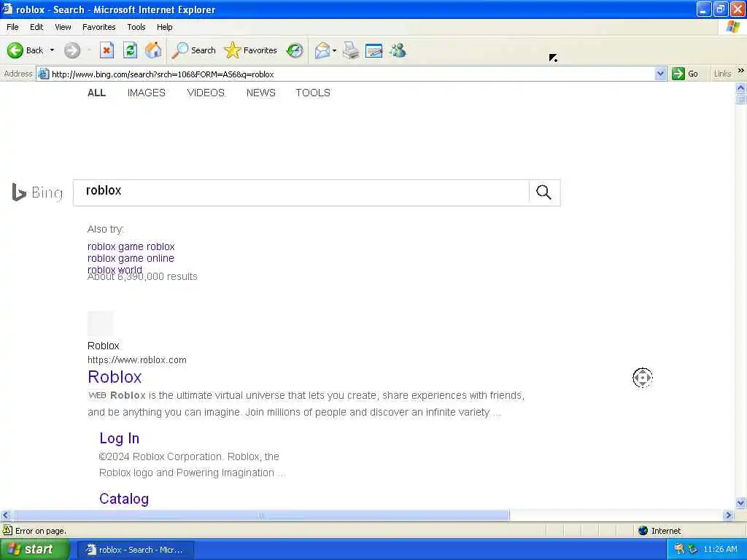Screen dimensions: 747x560
Task: Switch to the IMAGES tab
Action: (146, 93)
